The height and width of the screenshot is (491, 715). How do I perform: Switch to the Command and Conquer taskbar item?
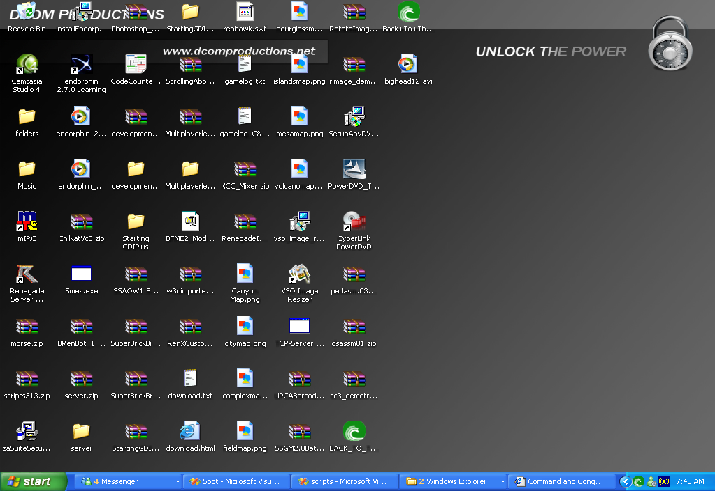pyautogui.click(x=558, y=481)
